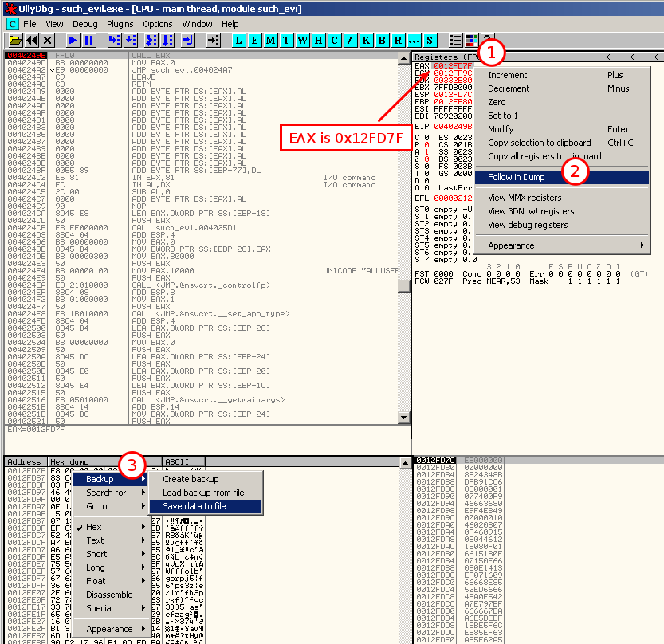The height and width of the screenshot is (644, 664).
Task: Click the Step into toolbar icon
Action: tap(114, 40)
